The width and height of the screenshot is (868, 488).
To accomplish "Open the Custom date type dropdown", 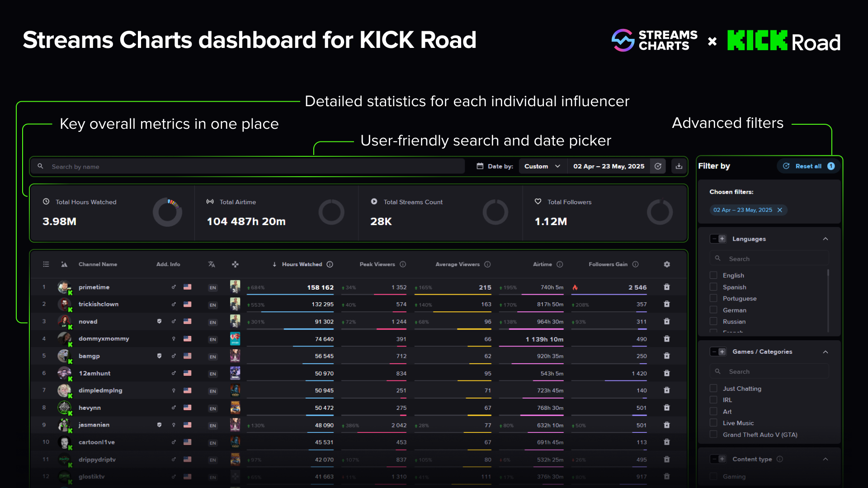I will [542, 166].
